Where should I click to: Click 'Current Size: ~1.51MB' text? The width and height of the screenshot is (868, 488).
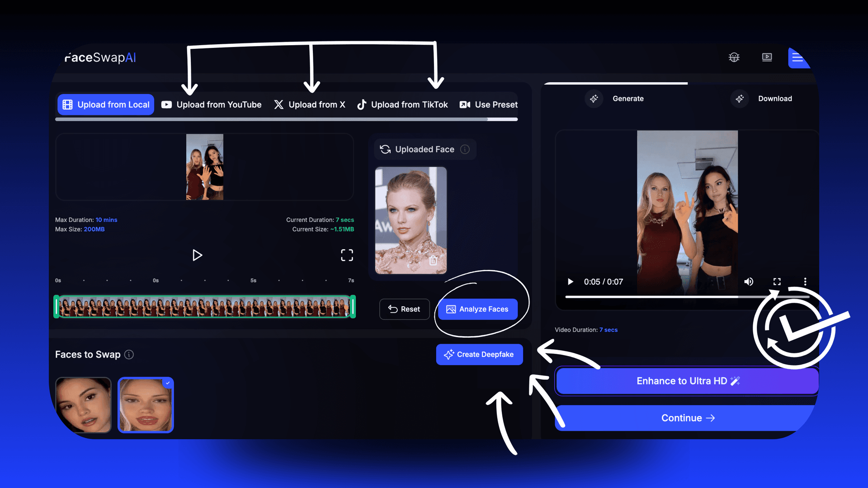click(x=323, y=229)
